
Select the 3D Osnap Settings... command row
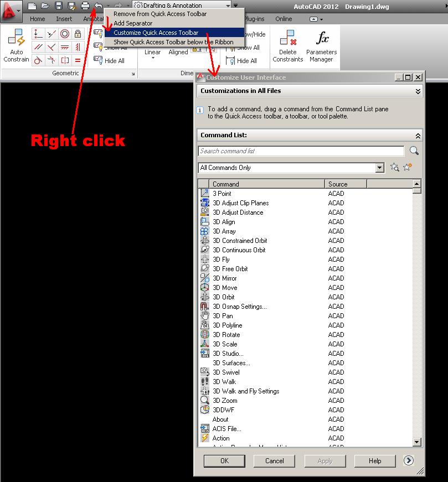tap(306, 307)
